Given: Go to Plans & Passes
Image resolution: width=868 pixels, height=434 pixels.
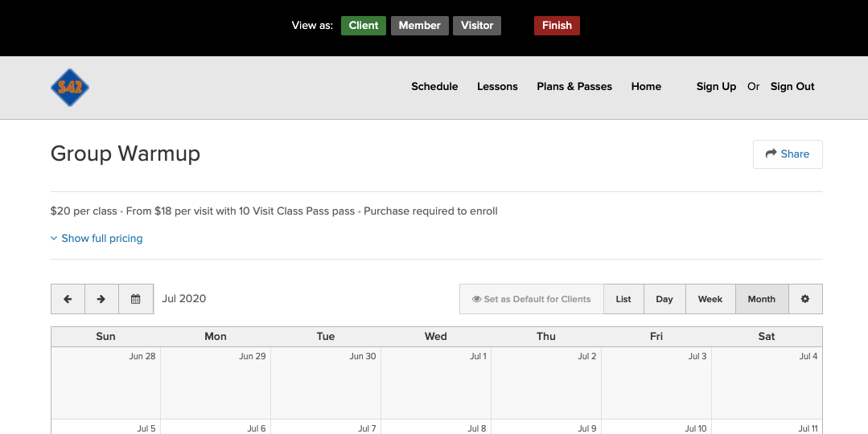Looking at the screenshot, I should point(574,87).
